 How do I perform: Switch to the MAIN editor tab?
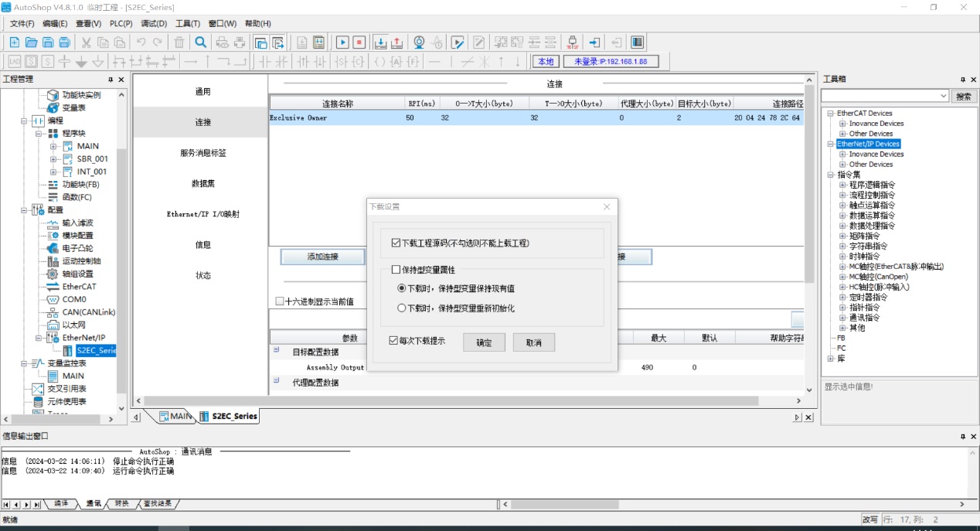[x=176, y=417]
